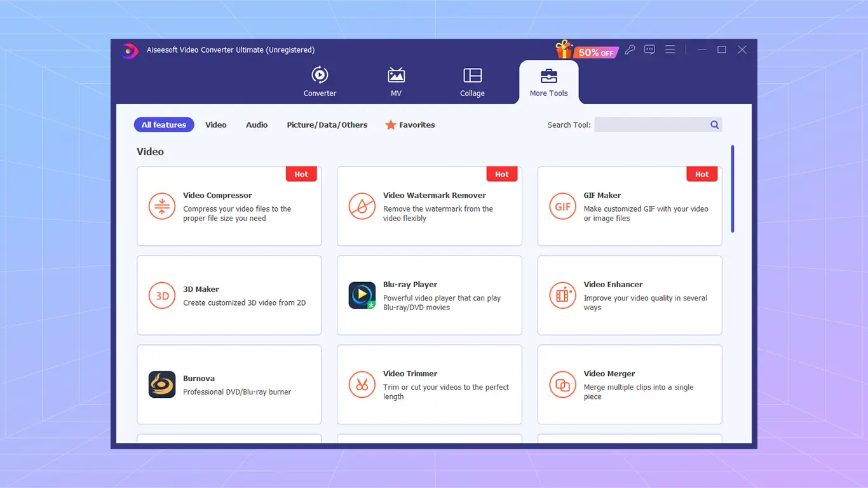
Task: Open the Converter tab
Action: 320,82
